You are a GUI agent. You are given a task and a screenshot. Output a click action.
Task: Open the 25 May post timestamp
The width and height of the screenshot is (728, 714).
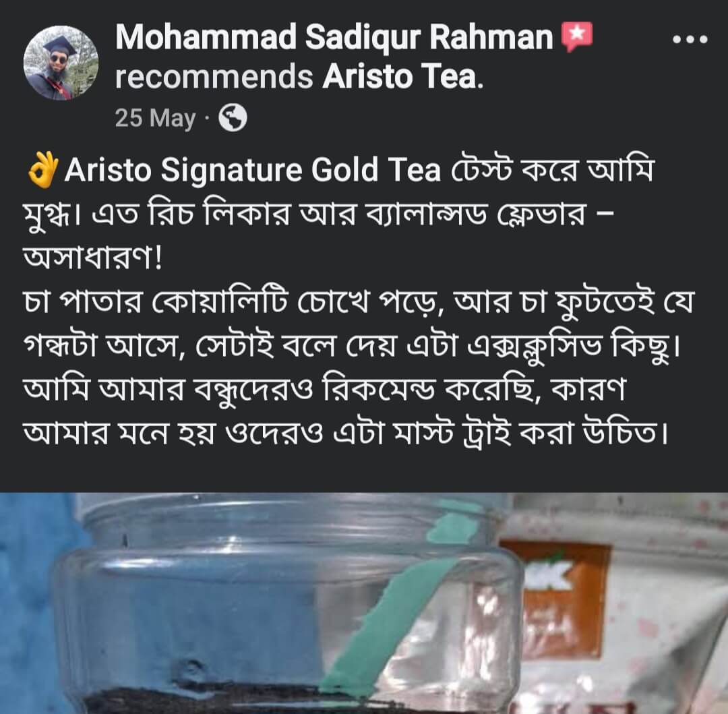click(156, 118)
